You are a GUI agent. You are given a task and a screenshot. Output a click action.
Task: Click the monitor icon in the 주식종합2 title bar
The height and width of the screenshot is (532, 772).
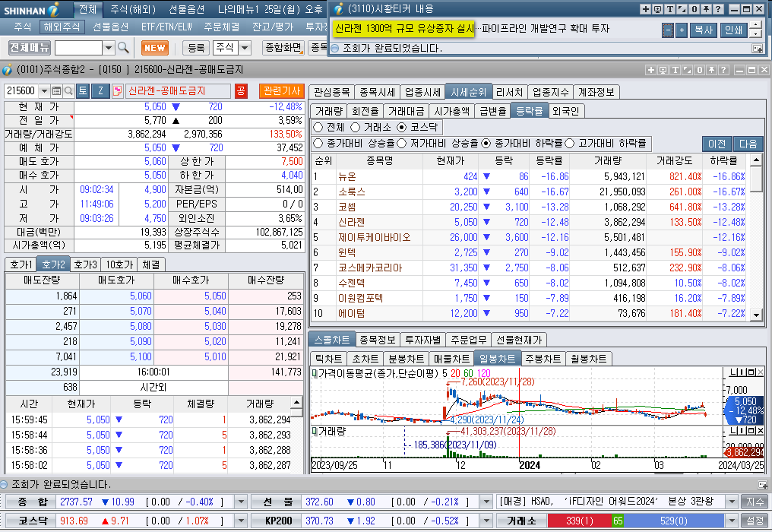663,70
